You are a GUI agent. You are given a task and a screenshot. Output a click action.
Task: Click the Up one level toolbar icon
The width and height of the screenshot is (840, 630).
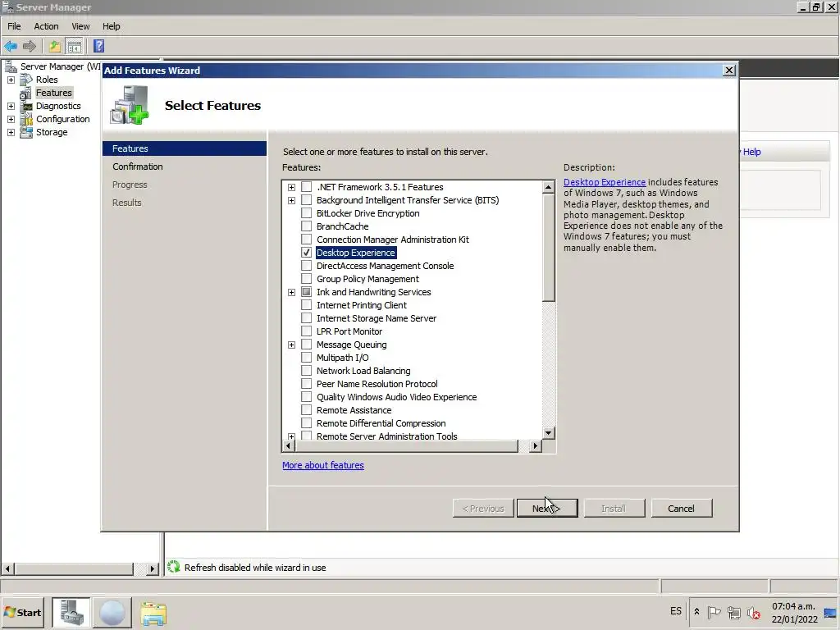coord(55,47)
